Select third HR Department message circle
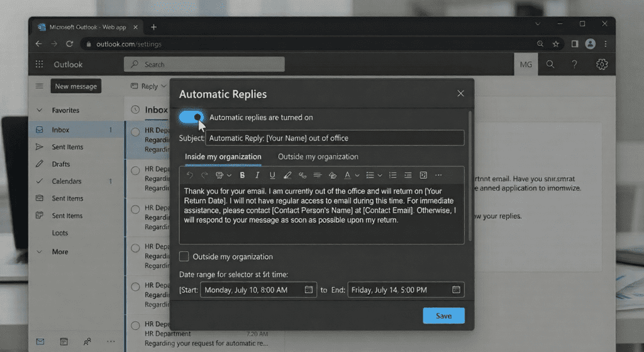 pos(135,209)
